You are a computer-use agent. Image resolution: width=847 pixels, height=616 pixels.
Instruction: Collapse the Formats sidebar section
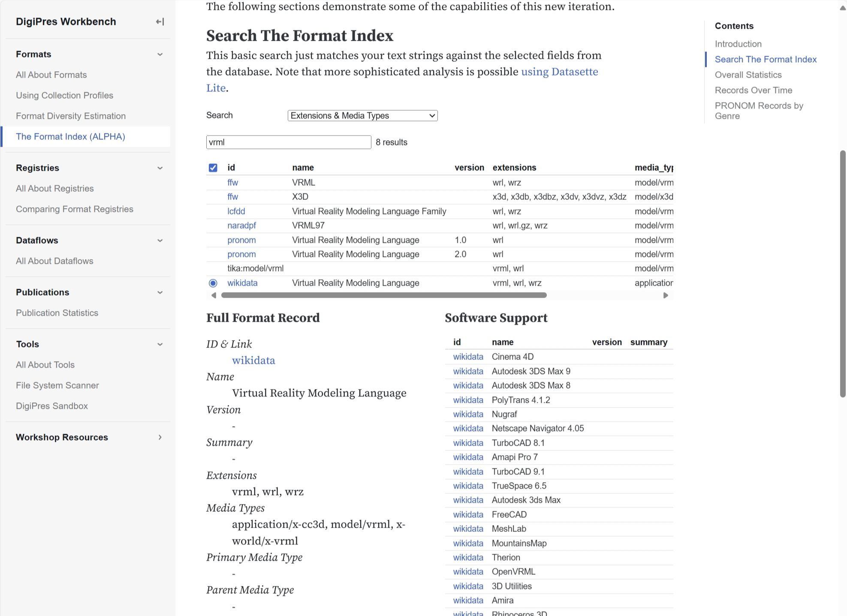tap(160, 54)
